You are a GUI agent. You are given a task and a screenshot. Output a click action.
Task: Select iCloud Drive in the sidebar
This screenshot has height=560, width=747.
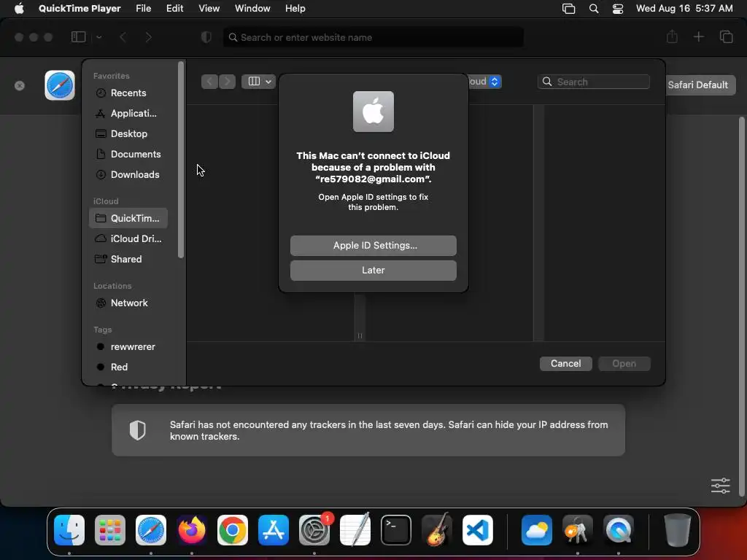click(128, 238)
